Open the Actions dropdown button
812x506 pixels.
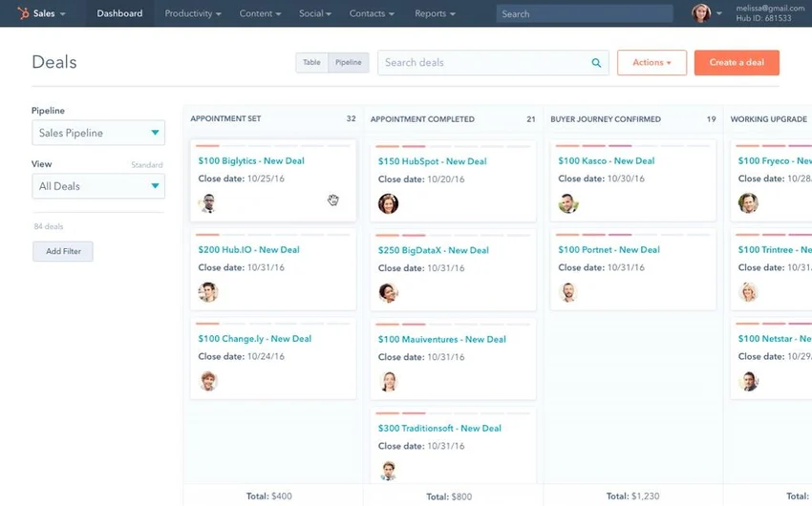tap(652, 63)
